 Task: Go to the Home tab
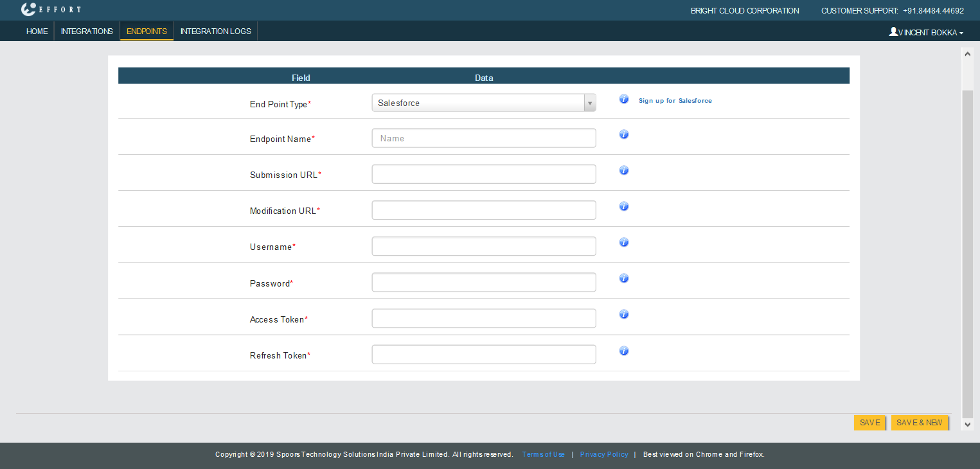coord(37,31)
